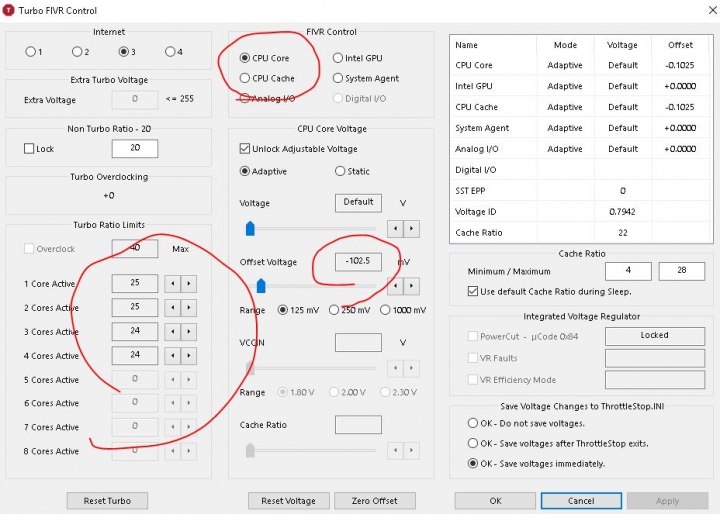Click the ThrottleStop title bar icon

pyautogui.click(x=8, y=10)
